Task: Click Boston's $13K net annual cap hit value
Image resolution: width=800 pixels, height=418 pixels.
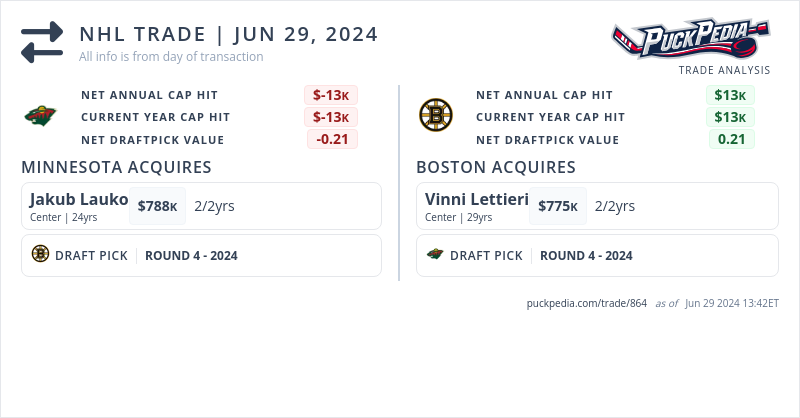Action: (730, 95)
